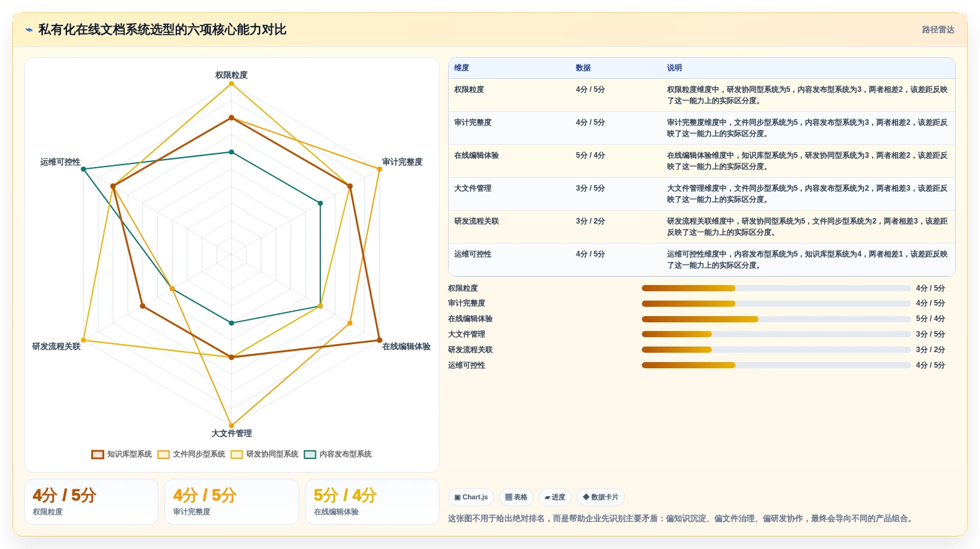Image resolution: width=980 pixels, height=549 pixels.
Task: Click the 数据卡片 tag chip
Action: pyautogui.click(x=601, y=497)
